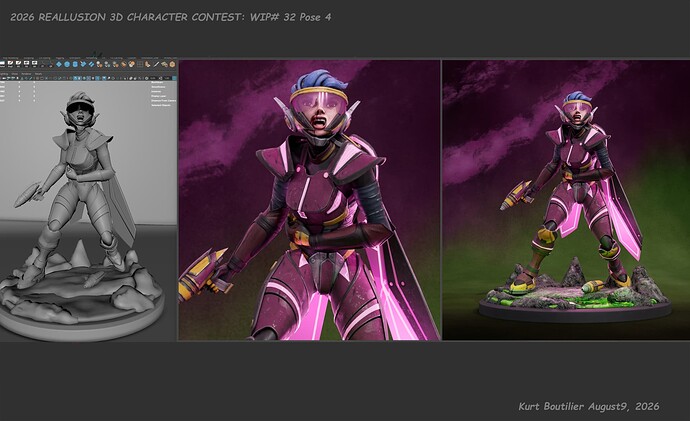Click the blue cylinder shelf icon
The height and width of the screenshot is (421, 690).
(75, 64)
